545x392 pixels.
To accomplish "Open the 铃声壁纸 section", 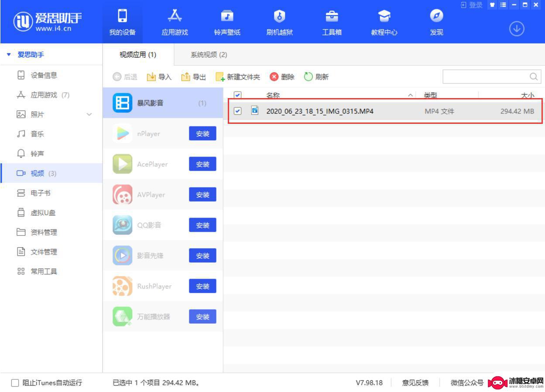I will point(227,22).
